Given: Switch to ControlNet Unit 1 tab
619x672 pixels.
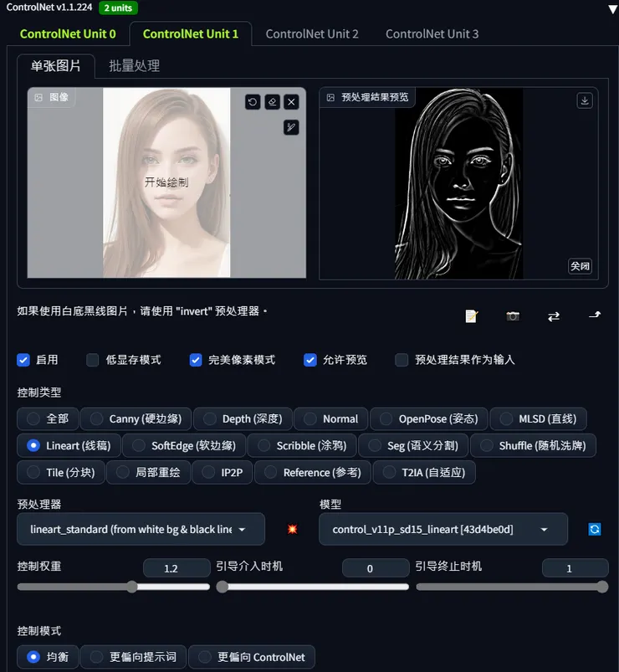Looking at the screenshot, I should pyautogui.click(x=191, y=33).
